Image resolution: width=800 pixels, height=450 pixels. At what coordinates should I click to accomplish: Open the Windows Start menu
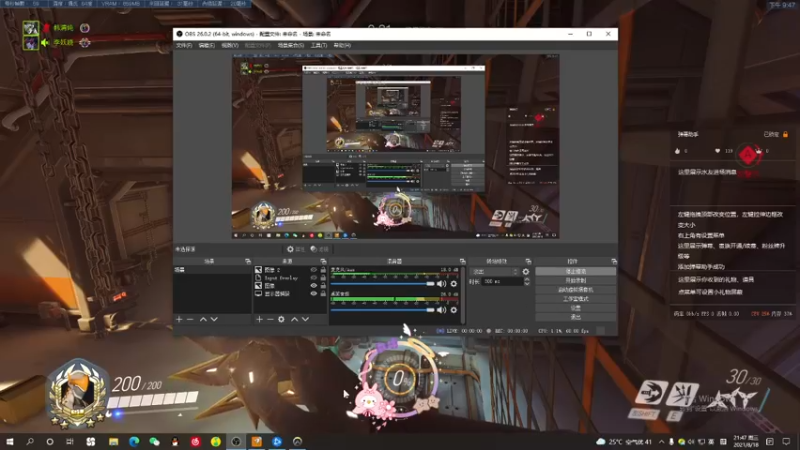tap(10, 441)
